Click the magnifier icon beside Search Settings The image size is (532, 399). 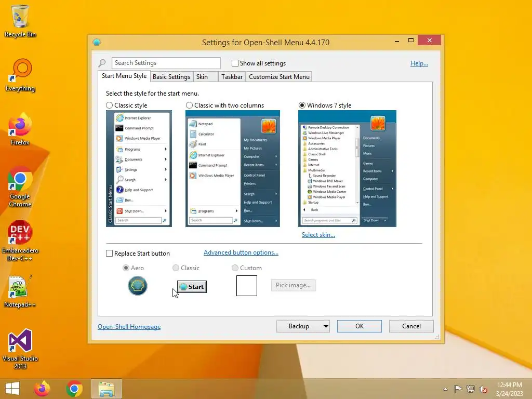pyautogui.click(x=102, y=63)
